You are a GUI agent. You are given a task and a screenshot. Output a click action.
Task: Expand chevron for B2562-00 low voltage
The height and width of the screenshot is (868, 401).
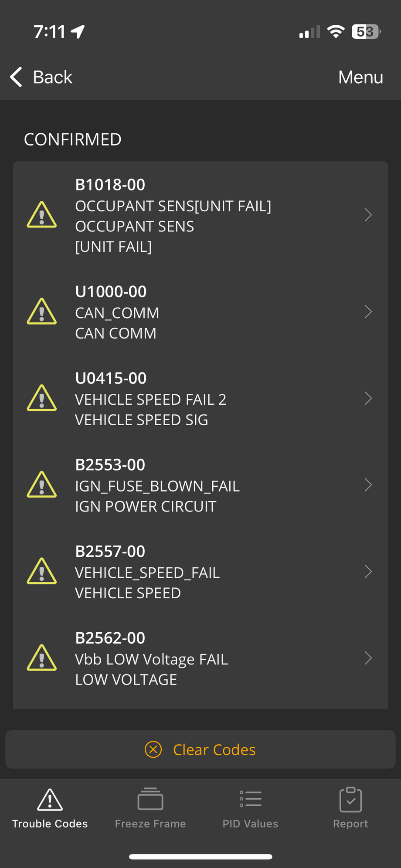pos(368,658)
